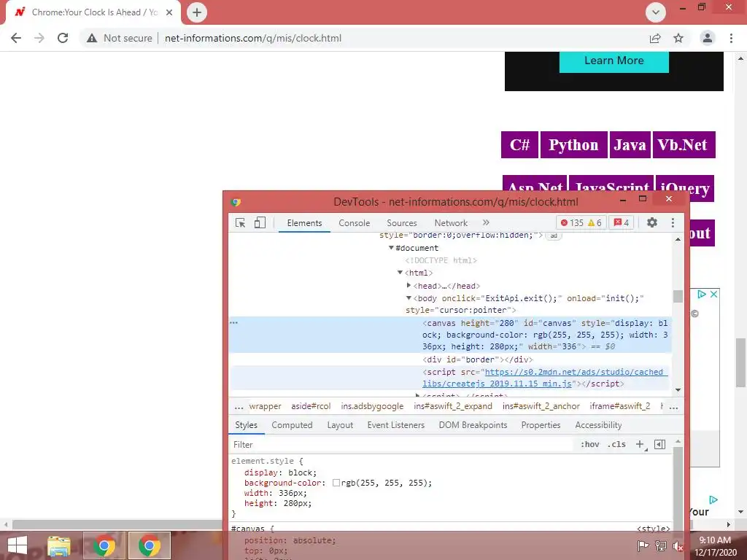Open the createjs script source link
The height and width of the screenshot is (560, 747).
pyautogui.click(x=544, y=378)
